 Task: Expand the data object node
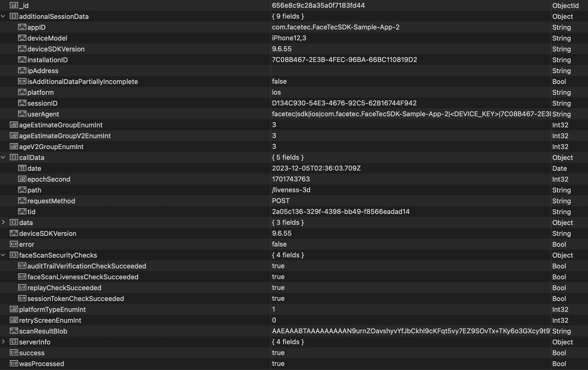[x=3, y=222]
